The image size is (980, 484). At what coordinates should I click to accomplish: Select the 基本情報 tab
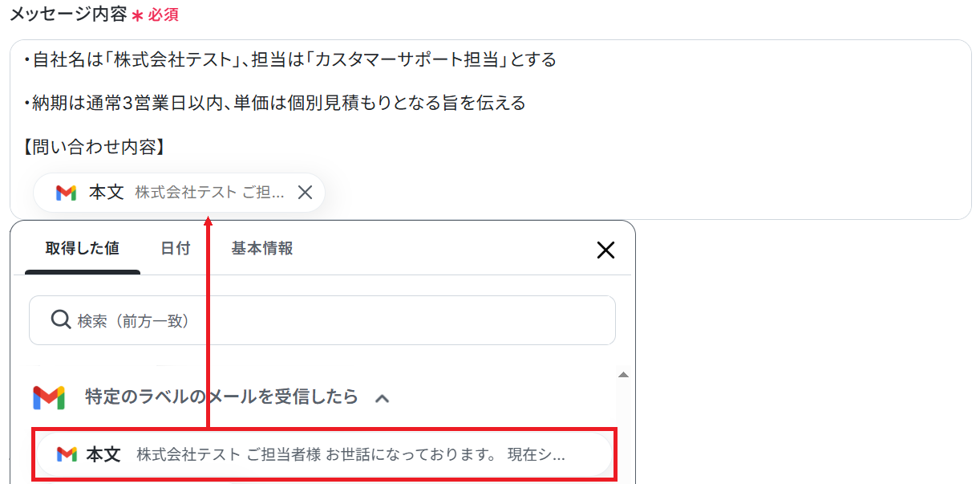point(262,249)
